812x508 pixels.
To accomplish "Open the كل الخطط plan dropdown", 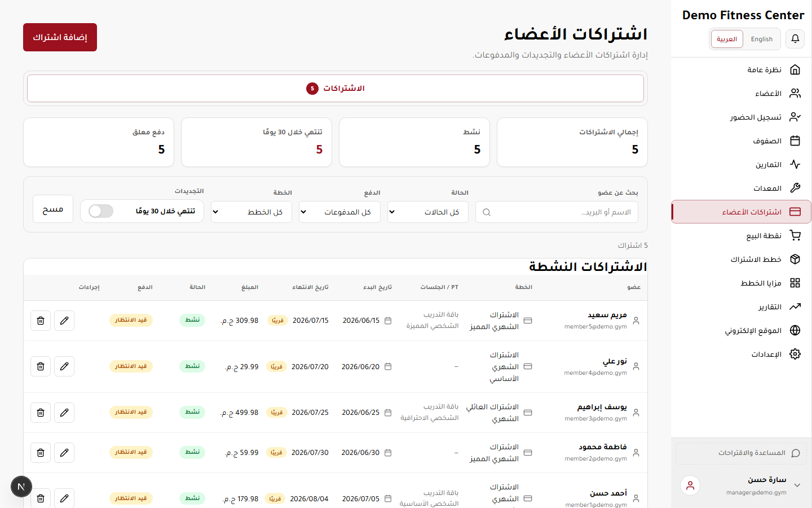I will click(251, 212).
